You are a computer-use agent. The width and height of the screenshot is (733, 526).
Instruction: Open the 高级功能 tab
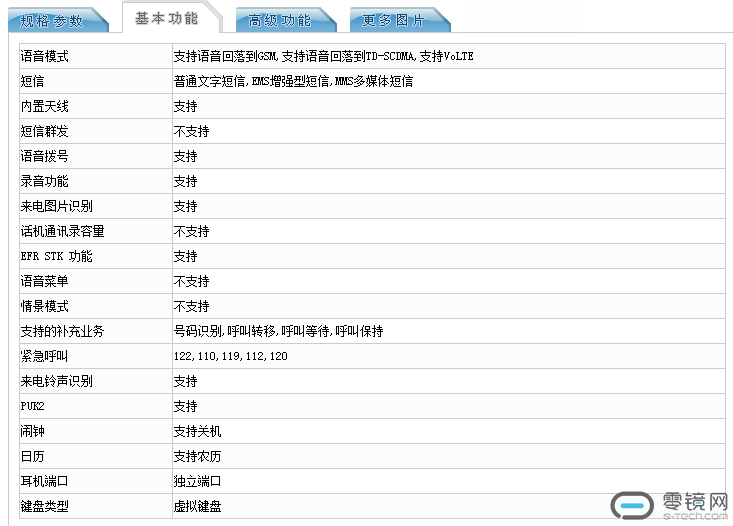[279, 20]
